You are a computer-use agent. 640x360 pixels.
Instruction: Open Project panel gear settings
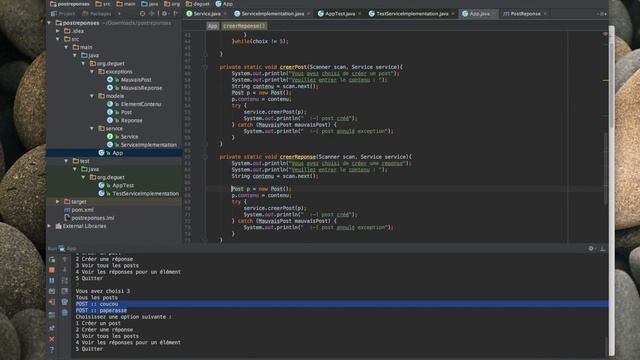[164, 13]
